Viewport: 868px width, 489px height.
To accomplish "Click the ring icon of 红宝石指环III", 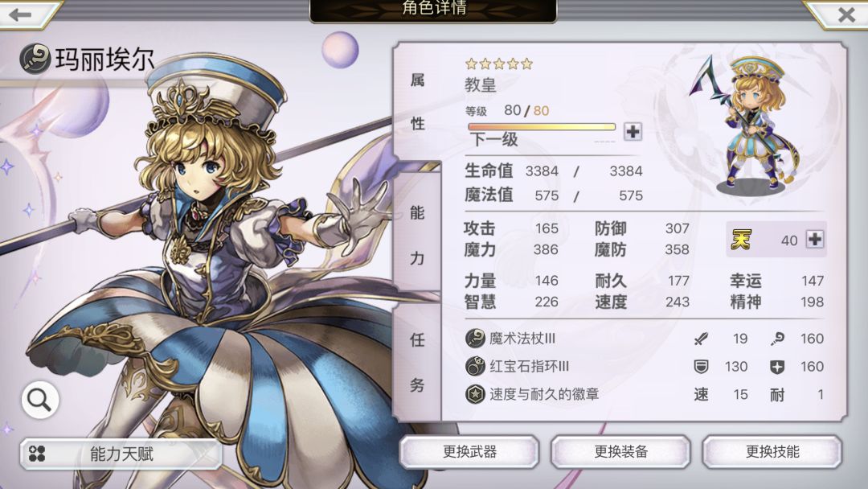I will (475, 366).
